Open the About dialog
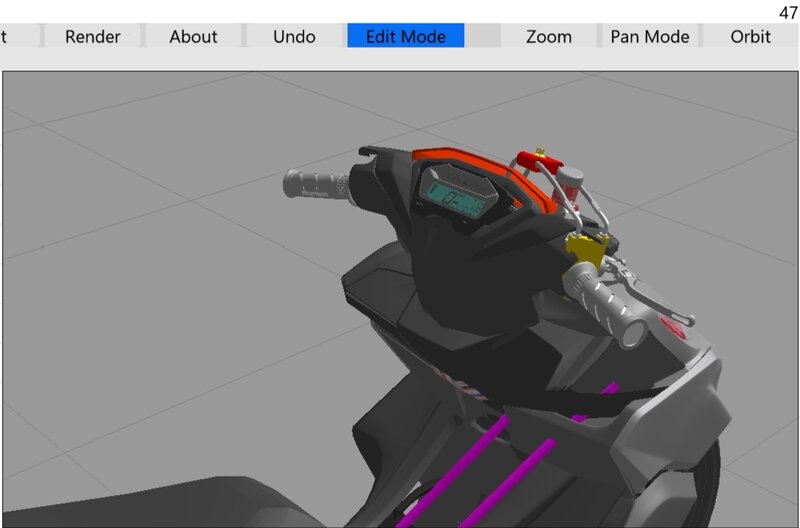Screen dimensions: 800x528 tap(193, 36)
